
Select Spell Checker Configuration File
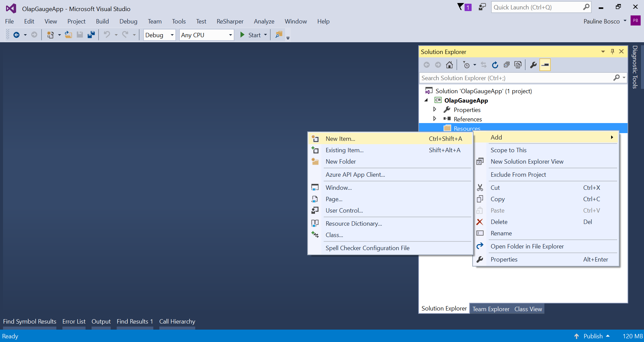(390, 248)
